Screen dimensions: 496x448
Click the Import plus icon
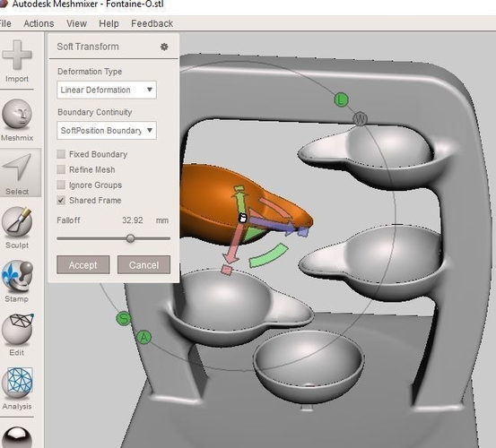coord(17,55)
